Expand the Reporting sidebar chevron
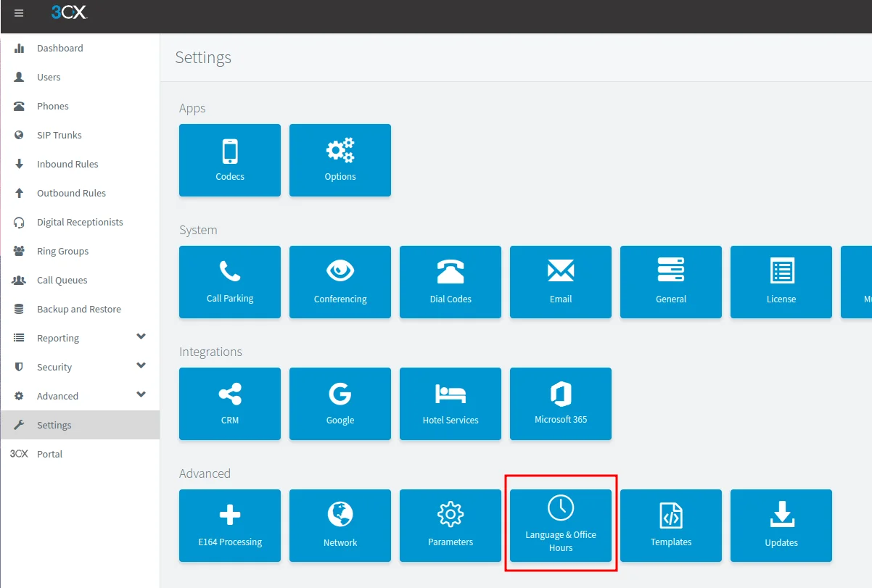The width and height of the screenshot is (872, 588). click(x=141, y=337)
